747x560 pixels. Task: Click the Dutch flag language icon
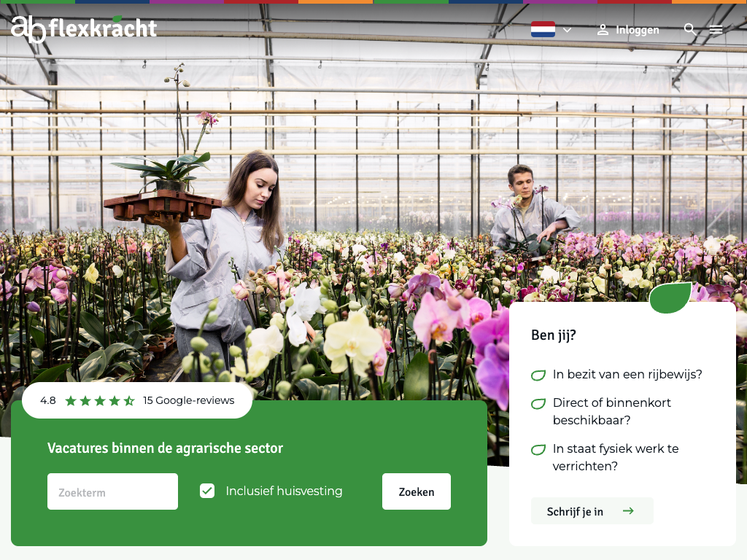pos(543,29)
